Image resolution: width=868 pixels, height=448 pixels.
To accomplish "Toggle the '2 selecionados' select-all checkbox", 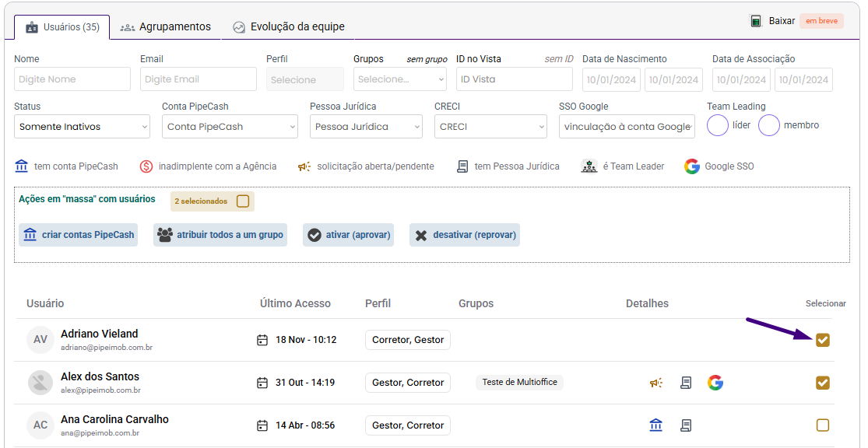I will coord(243,201).
